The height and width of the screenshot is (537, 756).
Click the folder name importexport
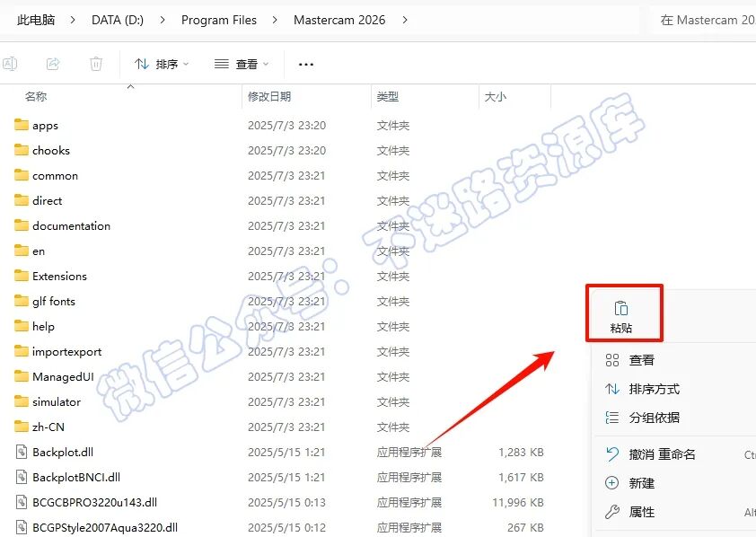pos(67,352)
